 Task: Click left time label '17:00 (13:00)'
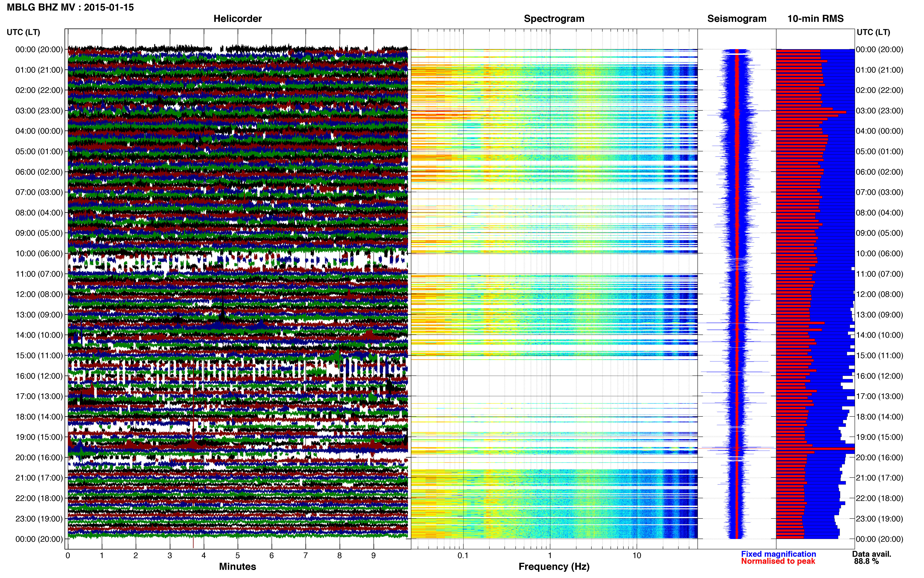coord(39,396)
